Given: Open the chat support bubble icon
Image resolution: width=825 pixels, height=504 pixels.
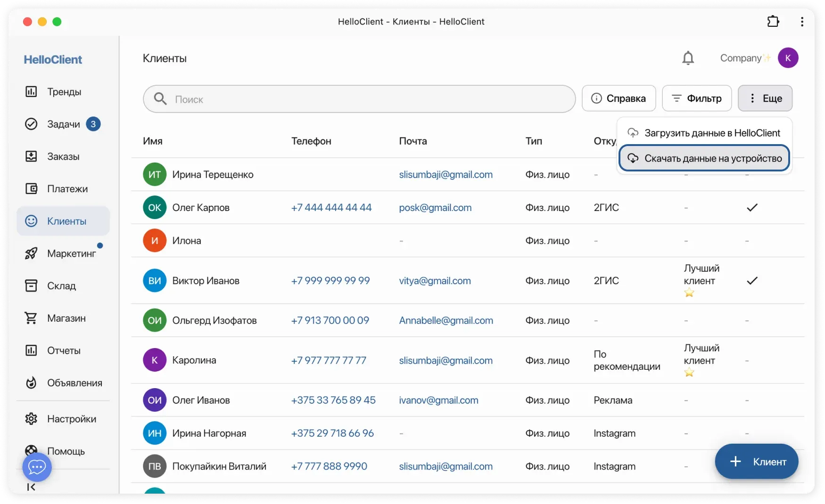Looking at the screenshot, I should pos(37,467).
